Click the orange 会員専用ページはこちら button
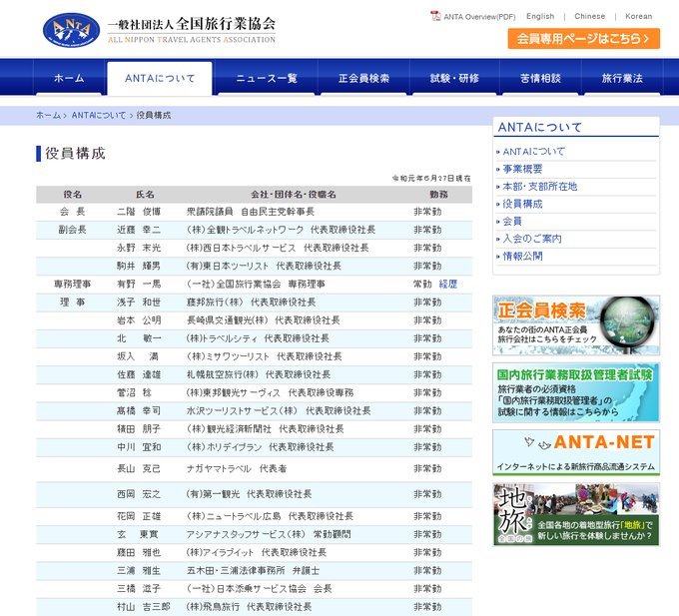 584,39
